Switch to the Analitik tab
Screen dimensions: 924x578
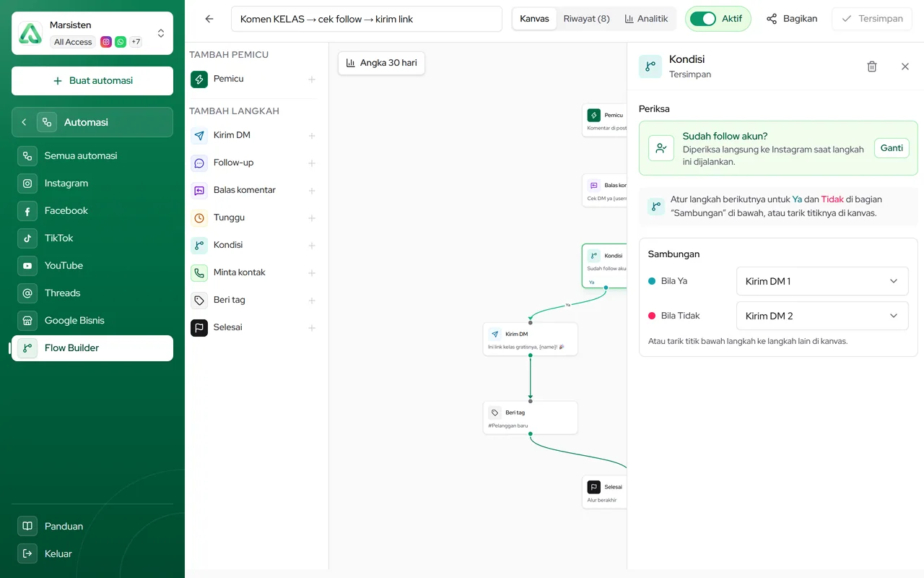pos(646,19)
